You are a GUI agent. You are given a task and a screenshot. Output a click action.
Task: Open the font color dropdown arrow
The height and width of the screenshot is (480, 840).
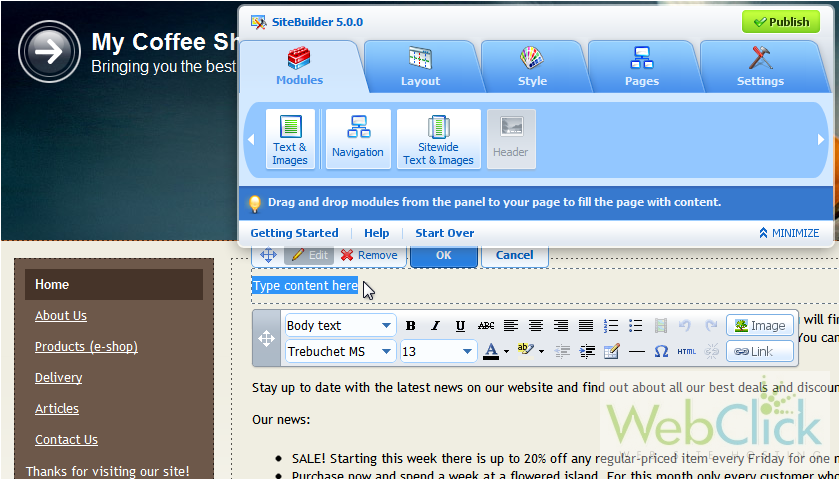pyautogui.click(x=506, y=352)
